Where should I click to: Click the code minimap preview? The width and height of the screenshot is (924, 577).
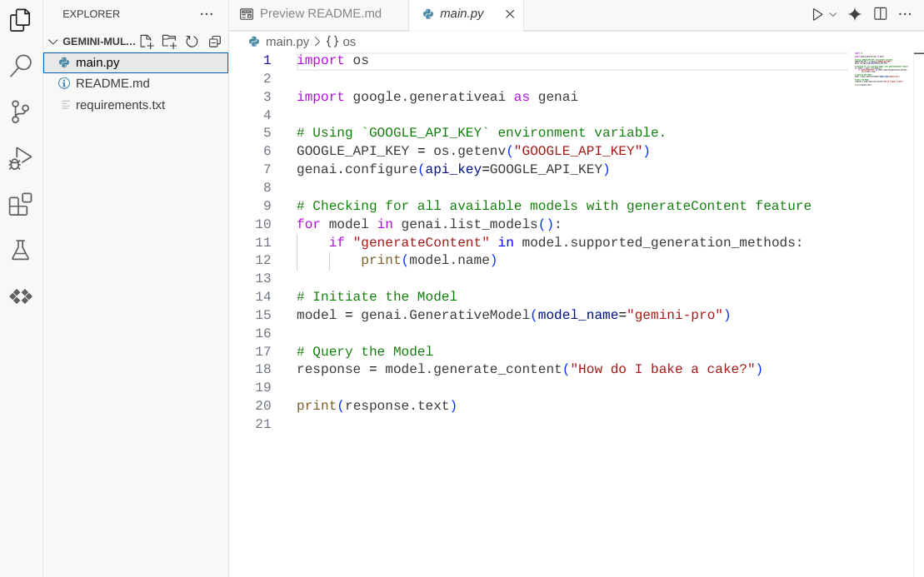(881, 70)
